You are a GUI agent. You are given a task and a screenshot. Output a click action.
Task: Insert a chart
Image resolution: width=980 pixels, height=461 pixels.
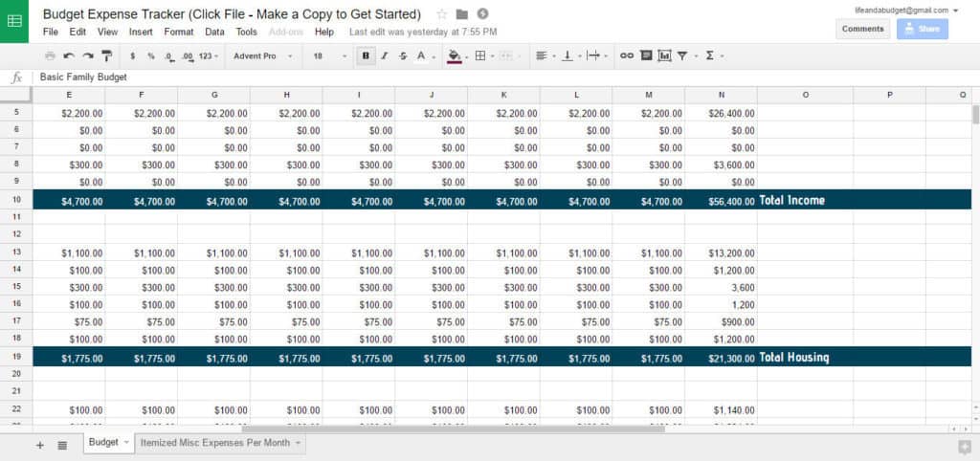click(x=664, y=56)
